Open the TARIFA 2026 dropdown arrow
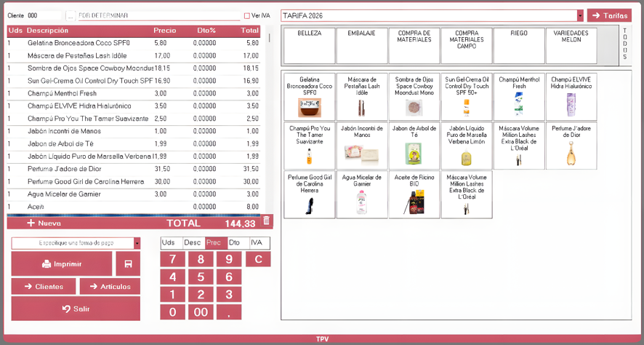This screenshot has width=644, height=345. click(x=580, y=15)
